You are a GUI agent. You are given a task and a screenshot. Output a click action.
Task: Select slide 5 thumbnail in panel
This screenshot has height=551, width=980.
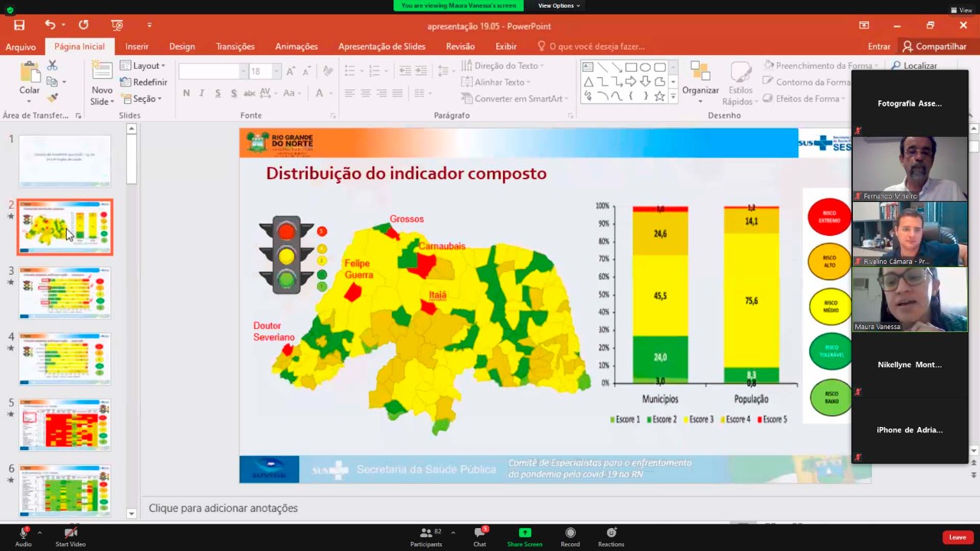click(65, 425)
